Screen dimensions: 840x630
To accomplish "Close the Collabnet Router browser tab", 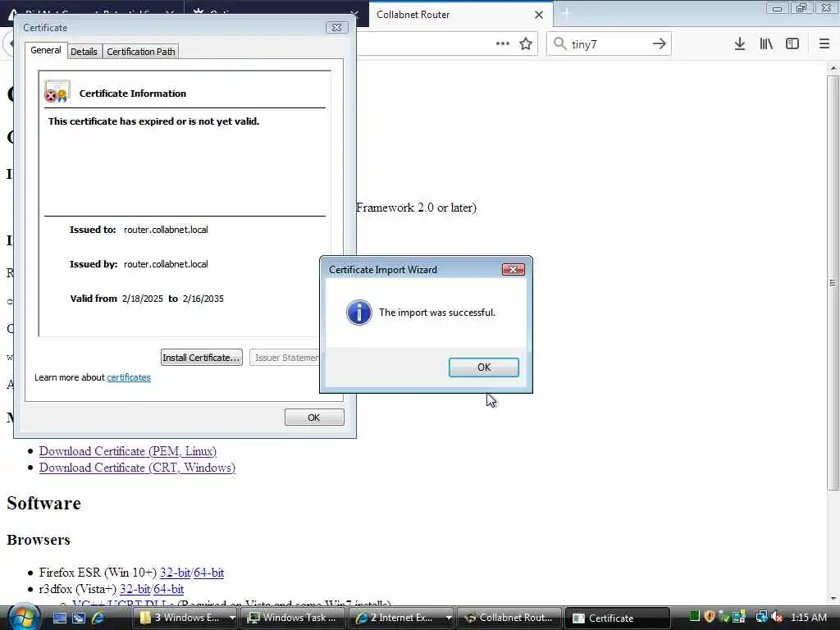I will [x=539, y=15].
